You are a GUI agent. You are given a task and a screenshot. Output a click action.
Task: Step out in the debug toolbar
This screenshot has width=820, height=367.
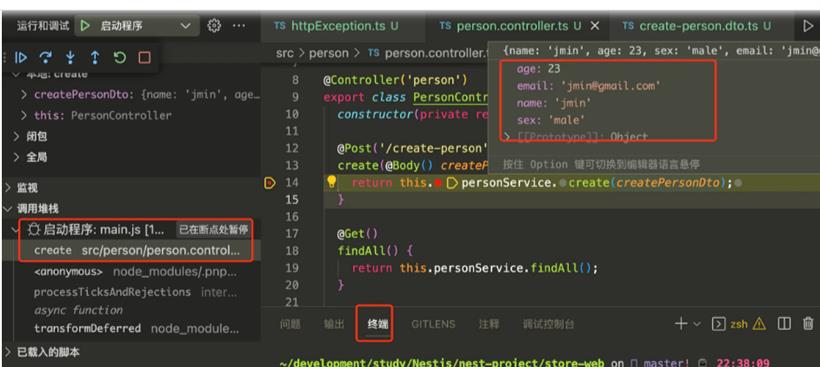(95, 58)
